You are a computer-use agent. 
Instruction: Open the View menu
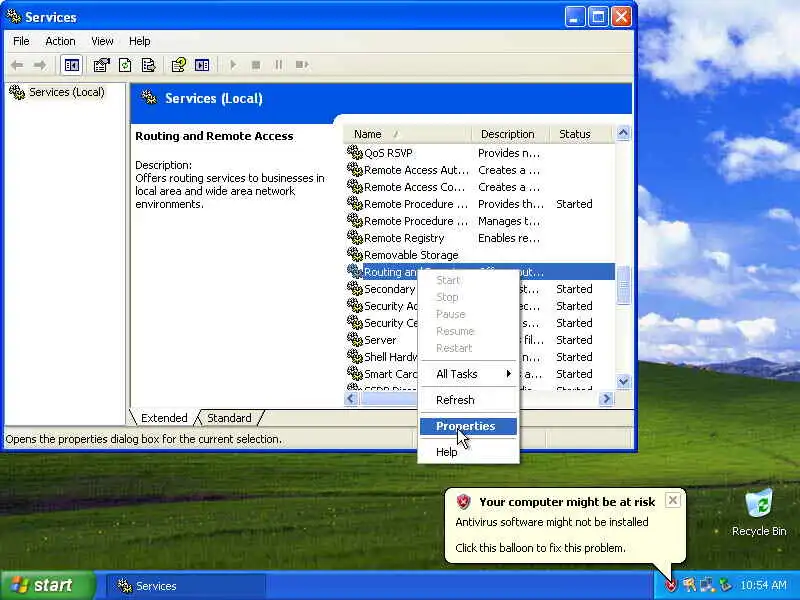tap(102, 41)
